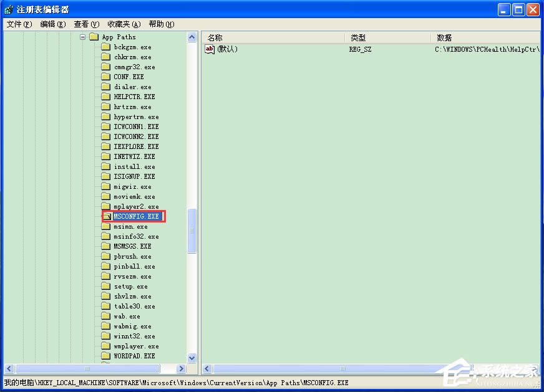Click the msinfo32.exe folder icon
This screenshot has width=544, height=392.
[x=107, y=236]
